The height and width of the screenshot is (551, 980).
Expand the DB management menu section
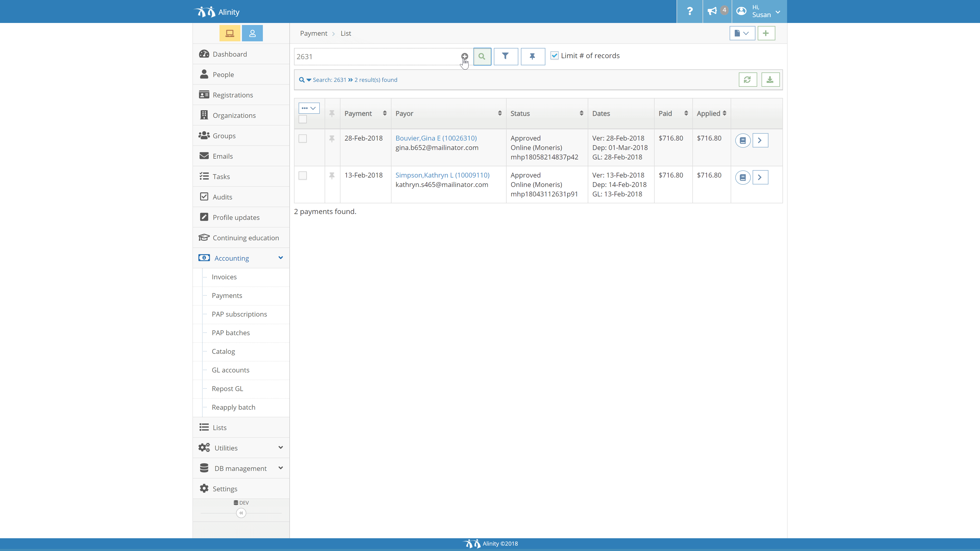point(241,469)
